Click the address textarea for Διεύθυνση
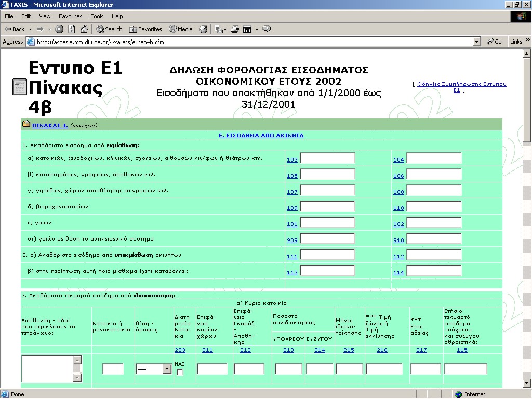 tap(48, 368)
